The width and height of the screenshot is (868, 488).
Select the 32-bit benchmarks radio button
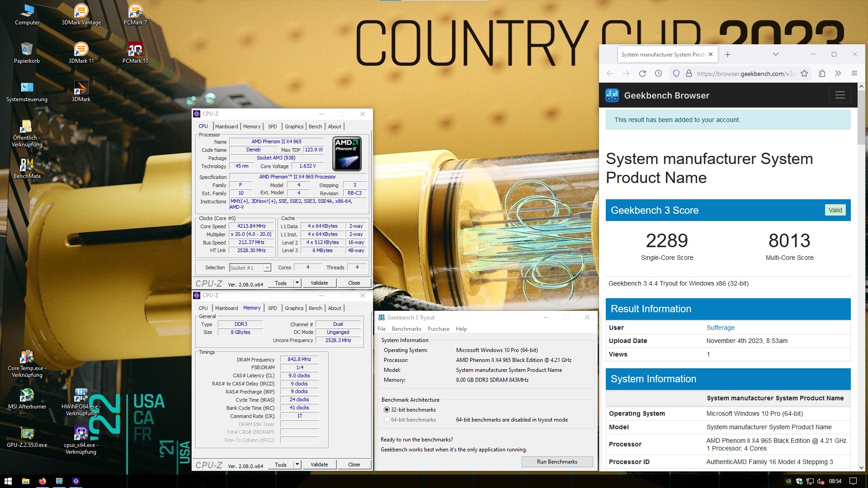[x=387, y=410]
